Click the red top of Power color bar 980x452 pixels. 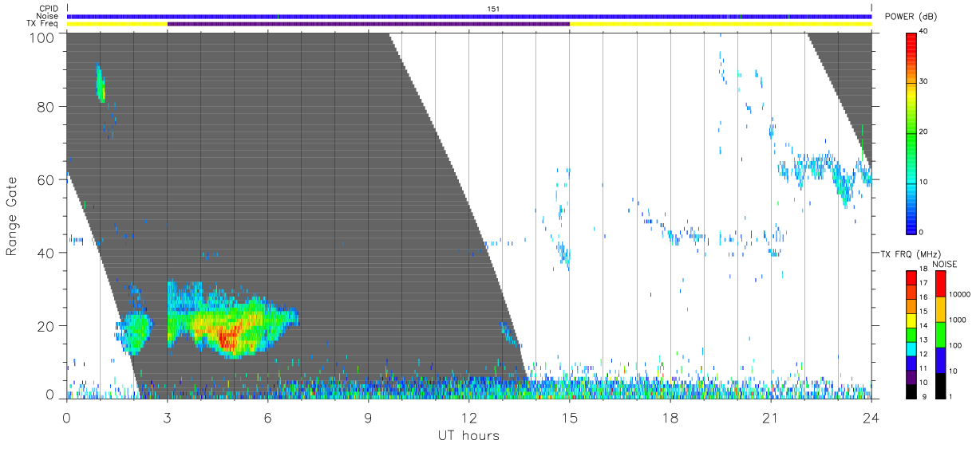pos(911,41)
